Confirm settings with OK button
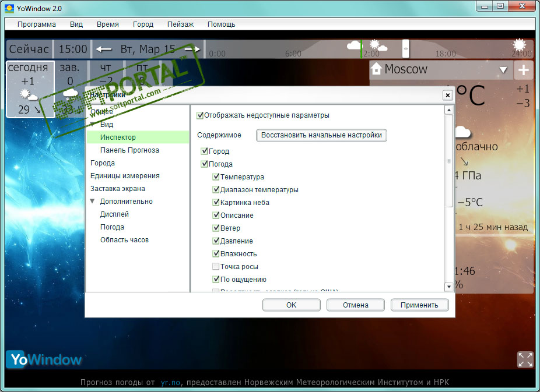Image resolution: width=540 pixels, height=392 pixels. (x=292, y=305)
